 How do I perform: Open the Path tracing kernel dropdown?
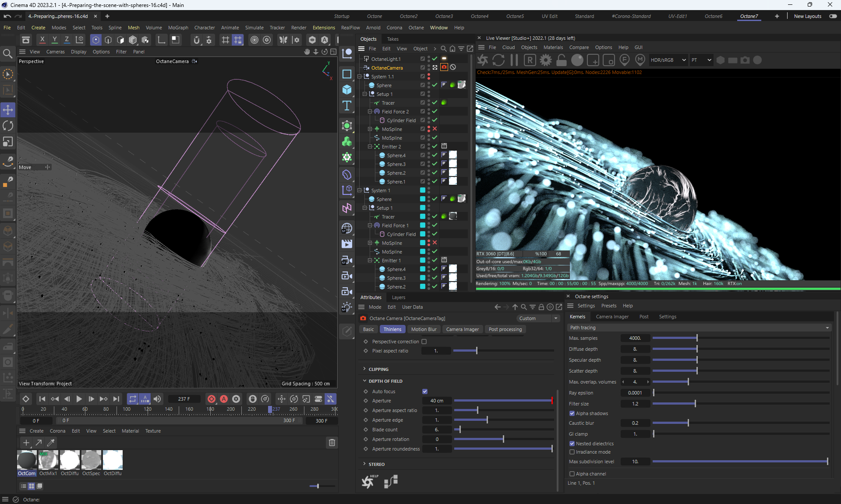coord(700,328)
